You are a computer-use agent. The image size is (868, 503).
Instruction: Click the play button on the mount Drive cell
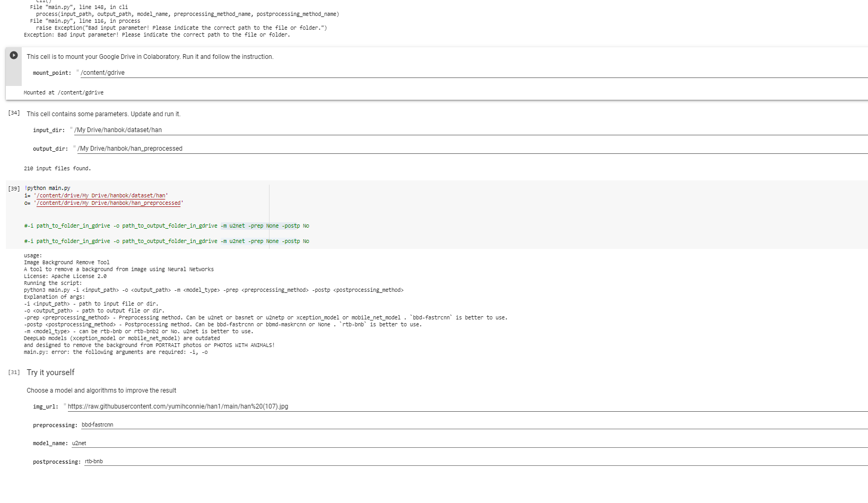pos(13,55)
